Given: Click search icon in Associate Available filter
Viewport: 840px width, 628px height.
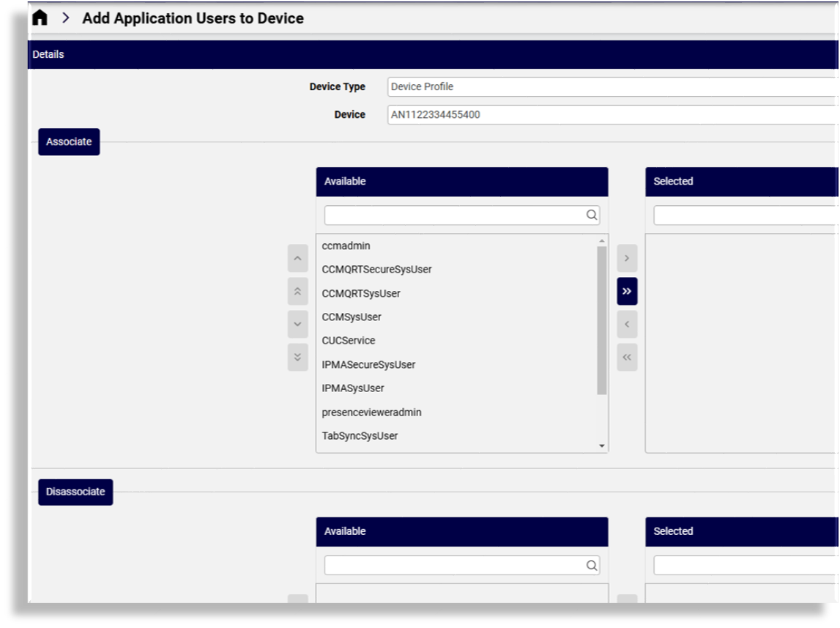Looking at the screenshot, I should pyautogui.click(x=591, y=215).
